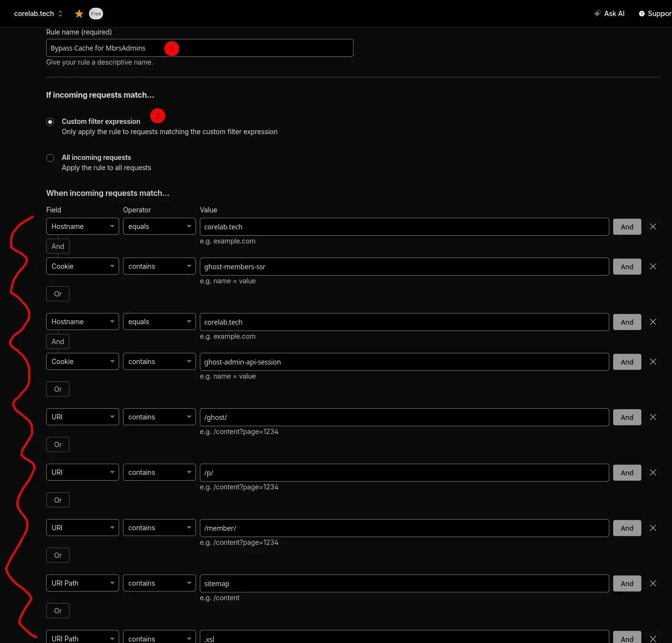Open contains operator for /p/ row

(159, 472)
